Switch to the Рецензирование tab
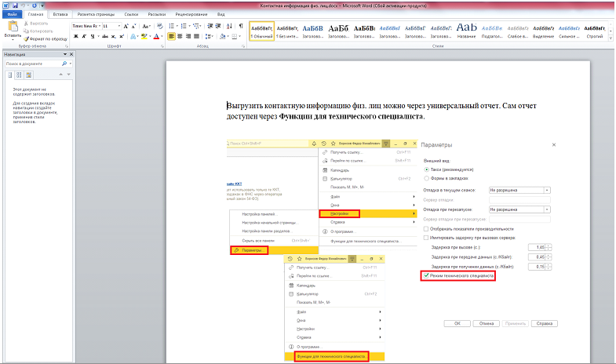Viewport: 616px width, 364px height. coord(191,14)
